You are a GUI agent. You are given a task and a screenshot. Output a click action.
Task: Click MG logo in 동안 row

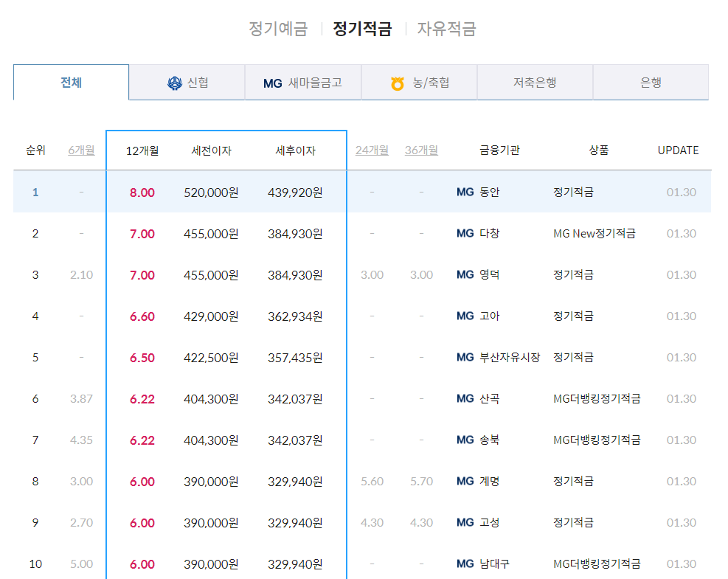point(465,192)
